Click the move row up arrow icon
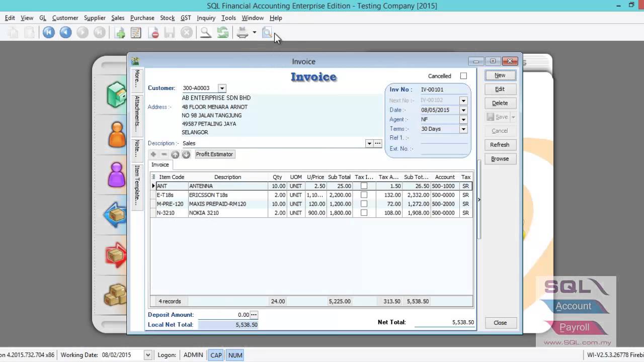This screenshot has height=362, width=644. tap(175, 154)
